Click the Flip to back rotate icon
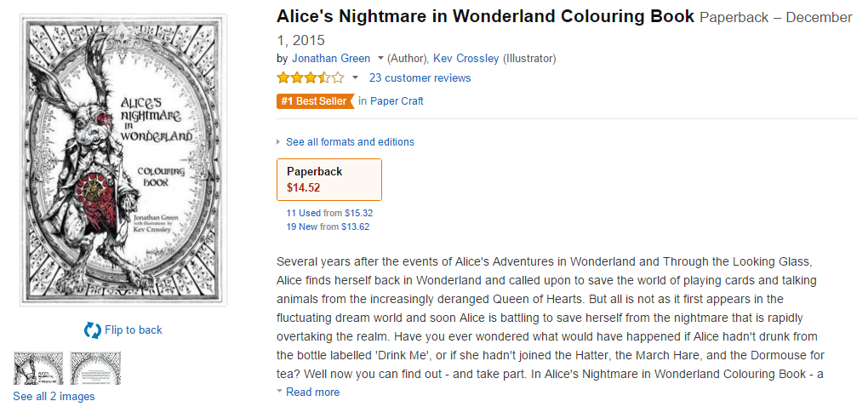This screenshot has height=407, width=868. pos(92,330)
